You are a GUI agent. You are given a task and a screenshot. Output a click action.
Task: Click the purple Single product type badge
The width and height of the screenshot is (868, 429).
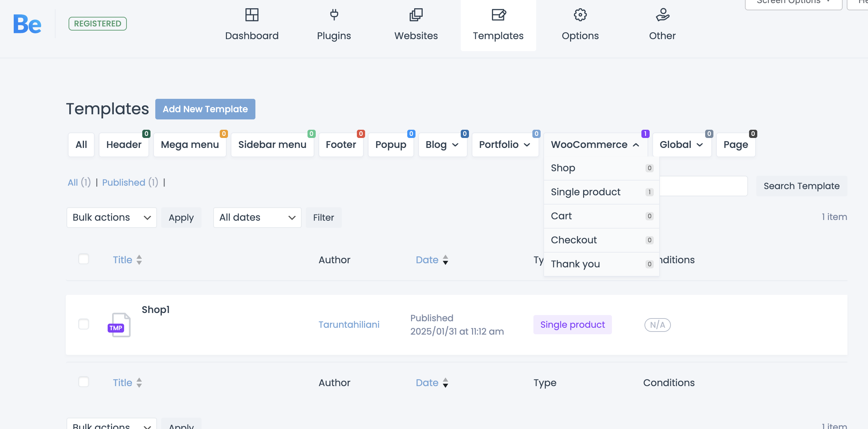pyautogui.click(x=572, y=325)
